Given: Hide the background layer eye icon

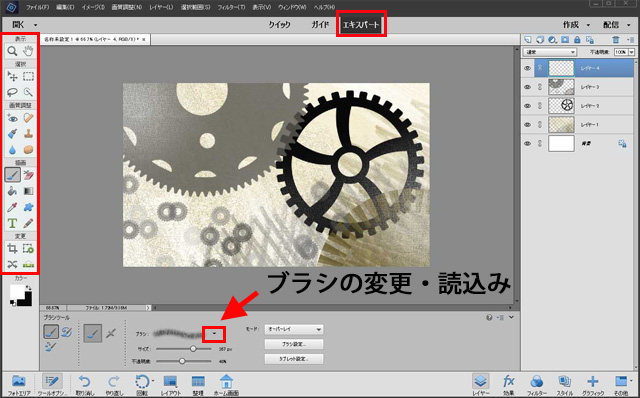Looking at the screenshot, I should 527,143.
